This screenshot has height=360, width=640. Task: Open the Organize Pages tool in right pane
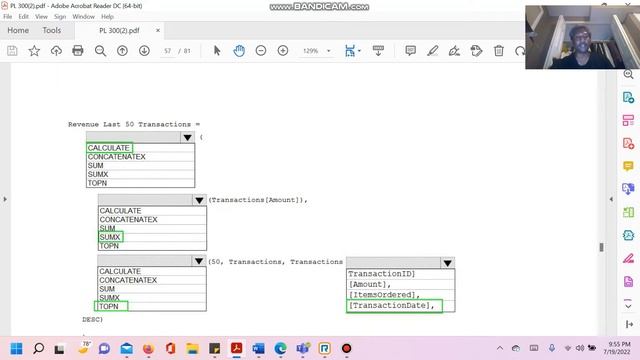click(x=628, y=120)
